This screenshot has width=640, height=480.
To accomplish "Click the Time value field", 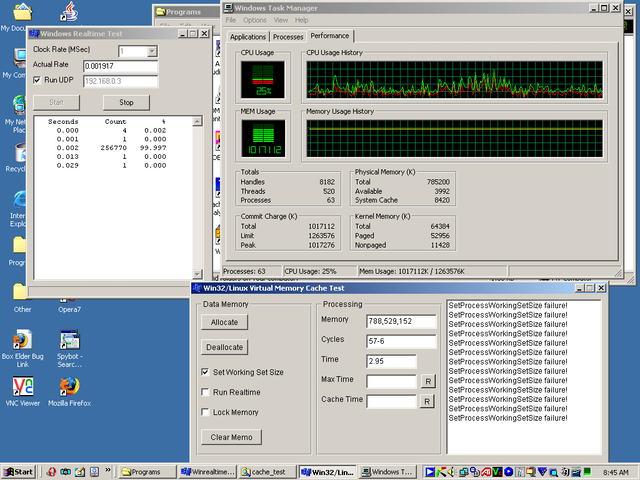I will pyautogui.click(x=391, y=361).
